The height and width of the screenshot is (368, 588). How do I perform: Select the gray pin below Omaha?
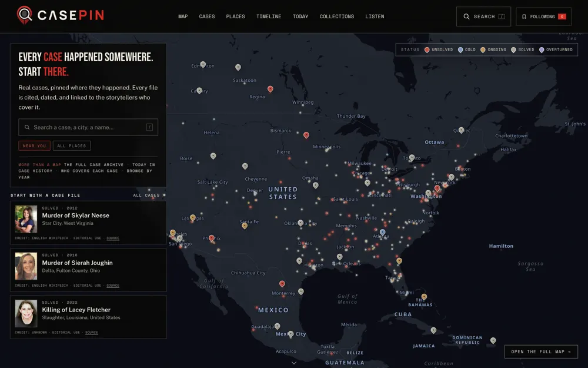(x=316, y=185)
